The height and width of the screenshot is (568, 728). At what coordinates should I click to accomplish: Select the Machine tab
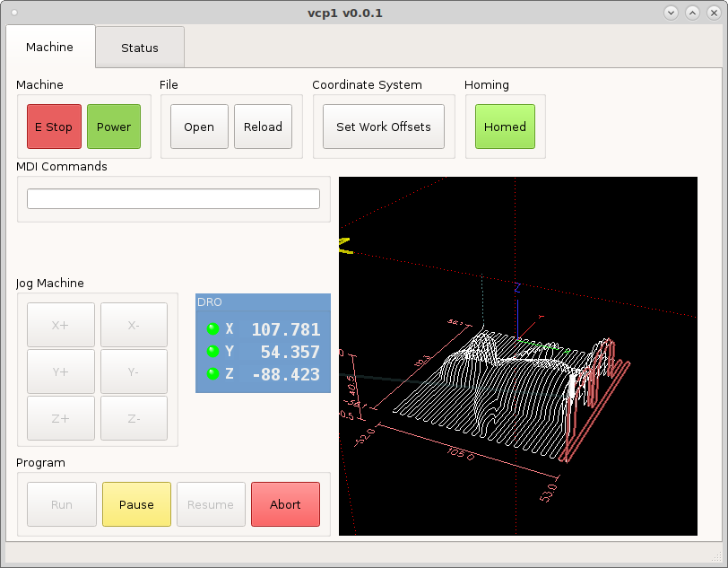tap(49, 47)
